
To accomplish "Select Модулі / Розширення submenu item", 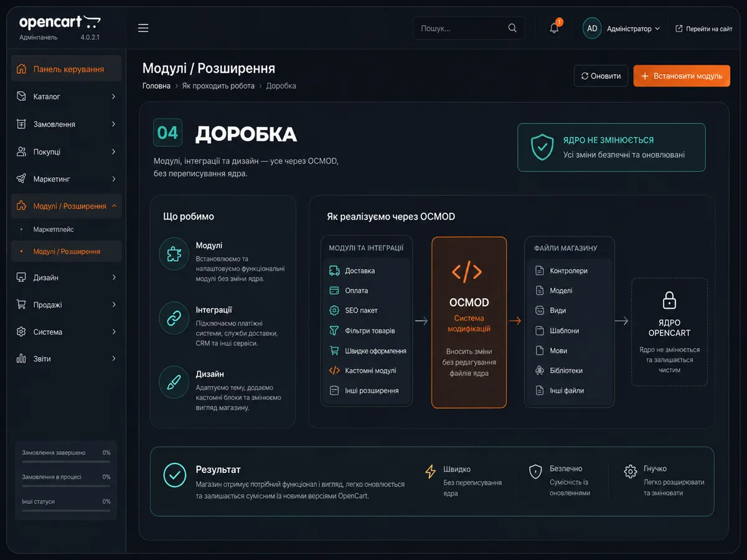I will (66, 251).
